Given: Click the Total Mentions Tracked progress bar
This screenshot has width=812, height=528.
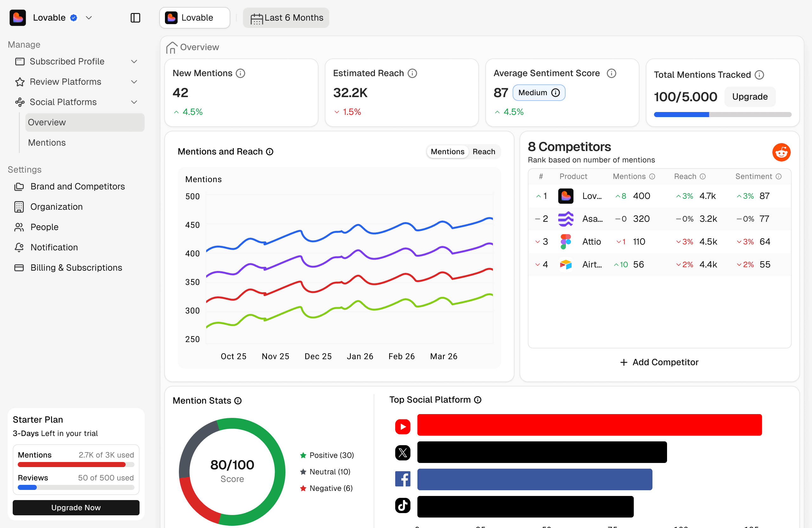Looking at the screenshot, I should [x=722, y=115].
